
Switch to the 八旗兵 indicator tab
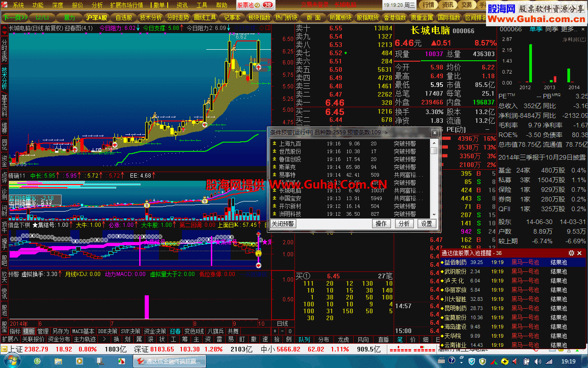point(215,331)
